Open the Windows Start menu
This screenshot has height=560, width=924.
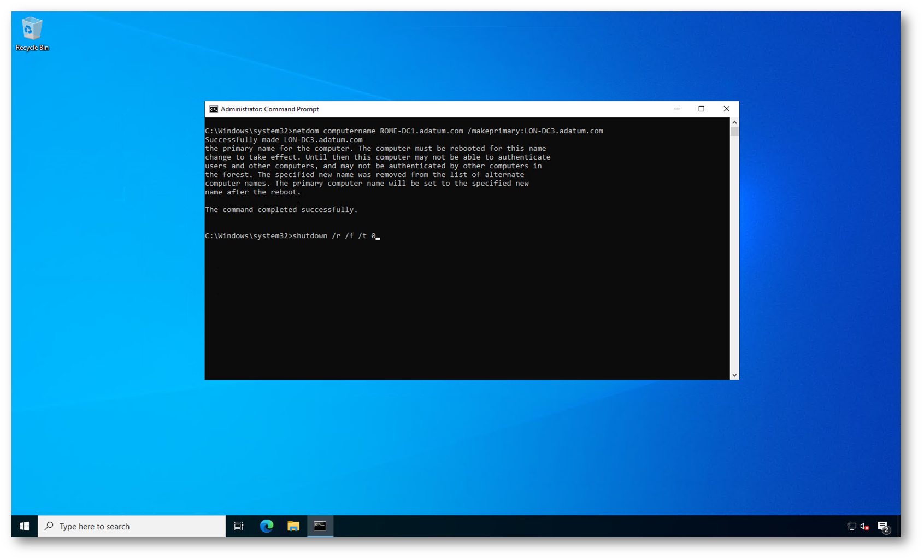pyautogui.click(x=25, y=526)
